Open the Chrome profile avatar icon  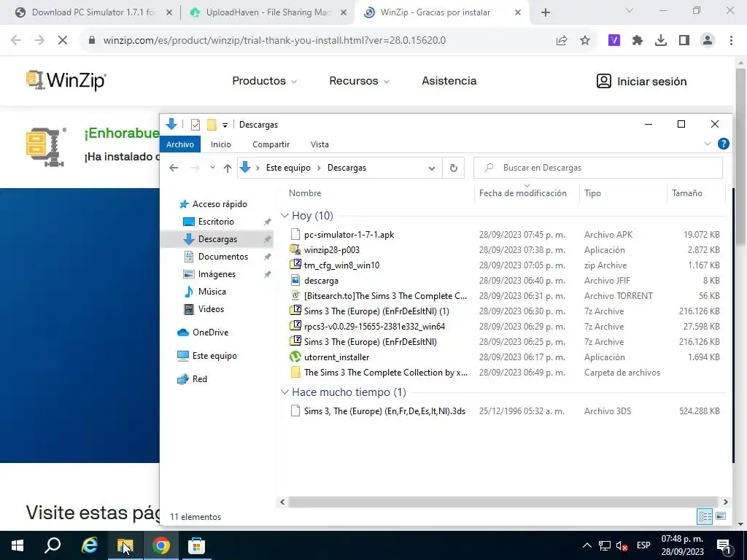pyautogui.click(x=708, y=41)
